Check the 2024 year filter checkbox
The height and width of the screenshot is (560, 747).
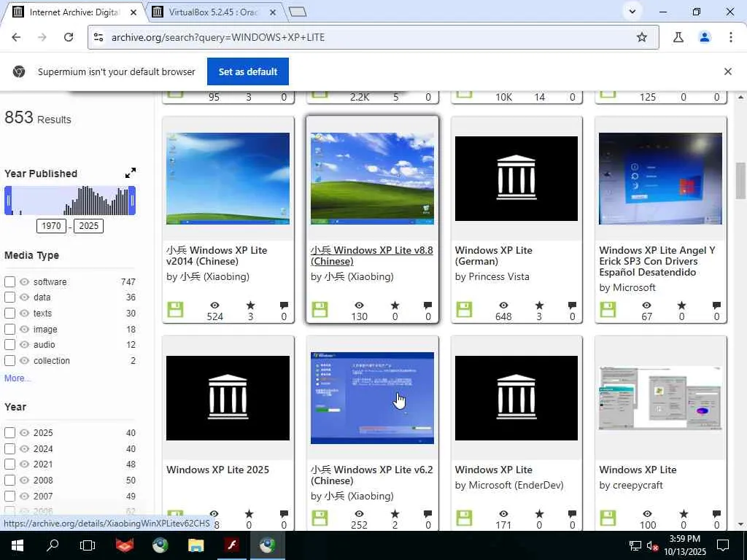(x=9, y=448)
